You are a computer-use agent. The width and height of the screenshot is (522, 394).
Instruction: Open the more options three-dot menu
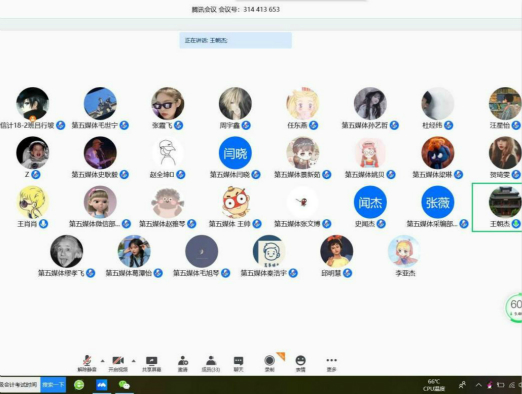331,363
